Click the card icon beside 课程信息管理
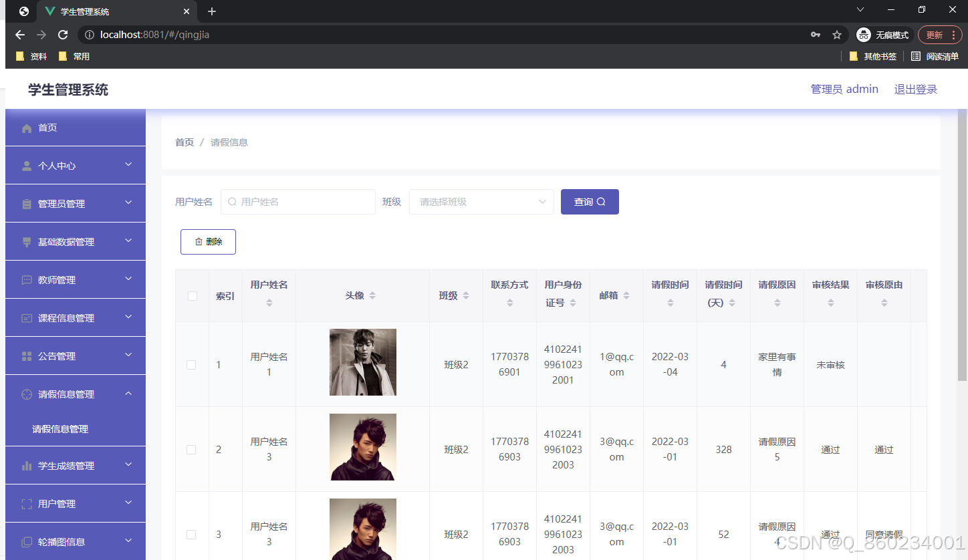 coord(27,318)
